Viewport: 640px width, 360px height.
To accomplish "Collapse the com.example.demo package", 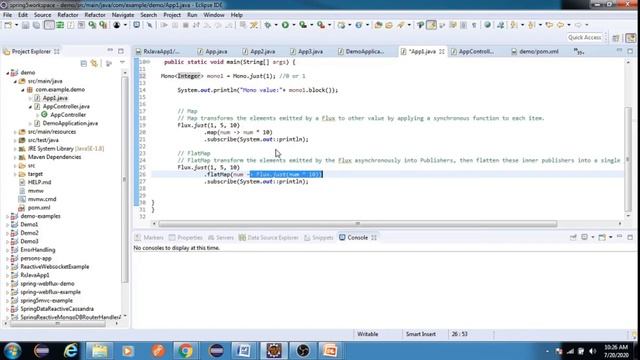I will pyautogui.click(x=23, y=90).
